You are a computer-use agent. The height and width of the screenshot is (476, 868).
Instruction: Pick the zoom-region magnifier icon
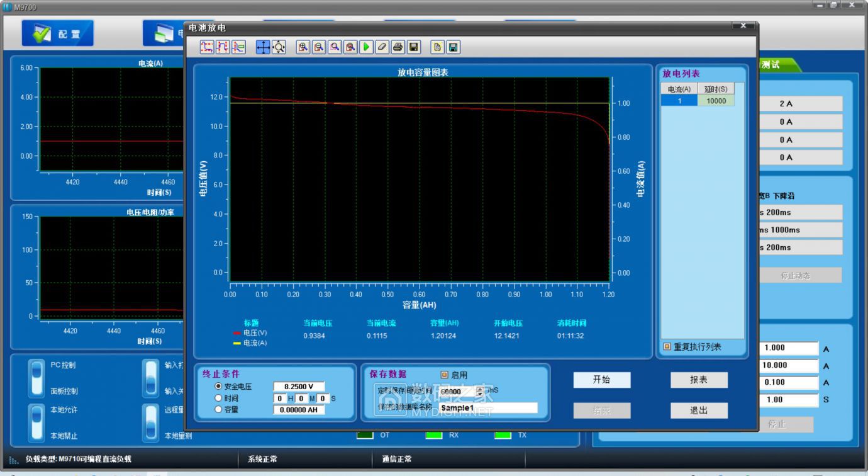335,47
